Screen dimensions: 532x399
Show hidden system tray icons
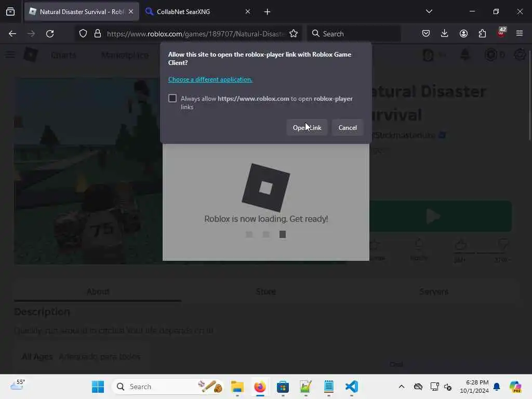point(402,387)
